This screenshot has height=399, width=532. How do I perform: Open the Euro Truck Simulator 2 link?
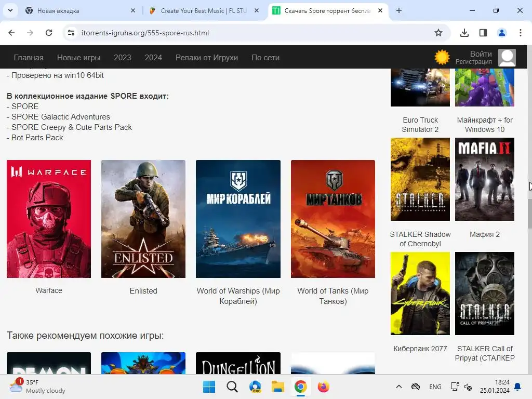point(420,125)
